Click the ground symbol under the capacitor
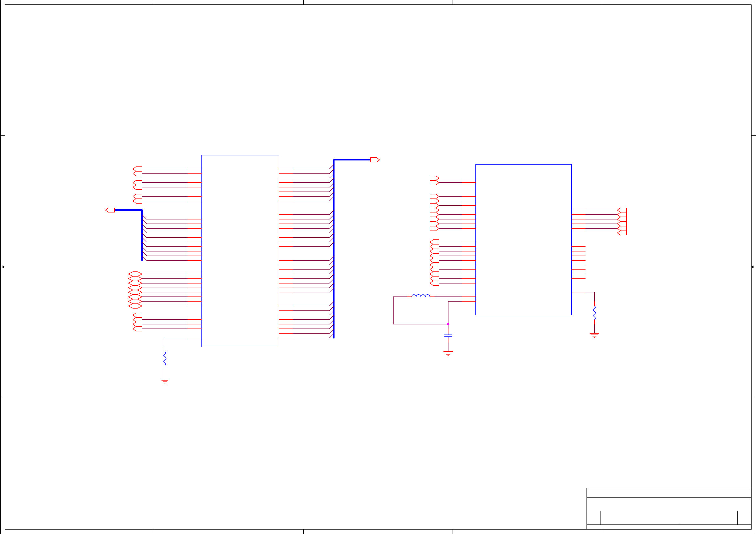The image size is (756, 534). point(448,353)
